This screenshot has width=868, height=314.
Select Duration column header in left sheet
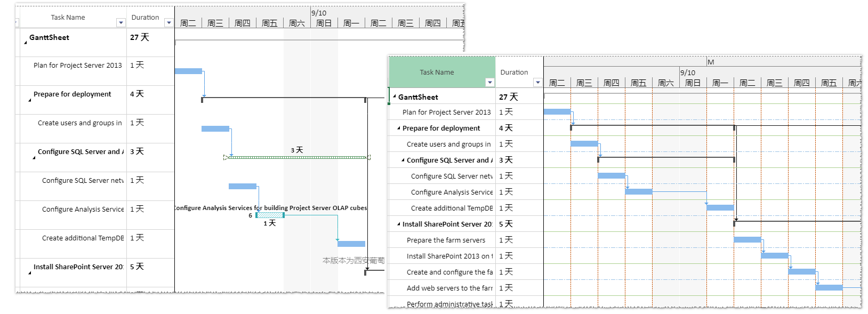[145, 17]
